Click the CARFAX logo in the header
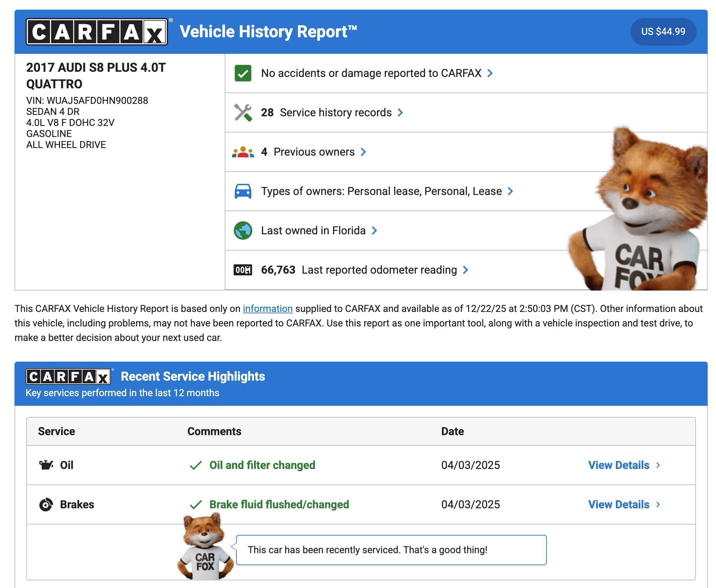This screenshot has width=716, height=588. click(x=97, y=32)
